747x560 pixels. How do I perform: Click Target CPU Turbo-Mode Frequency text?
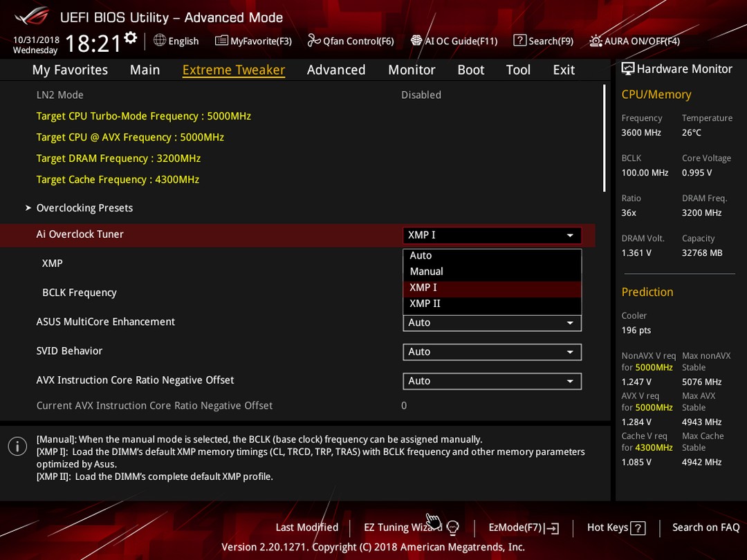click(143, 116)
